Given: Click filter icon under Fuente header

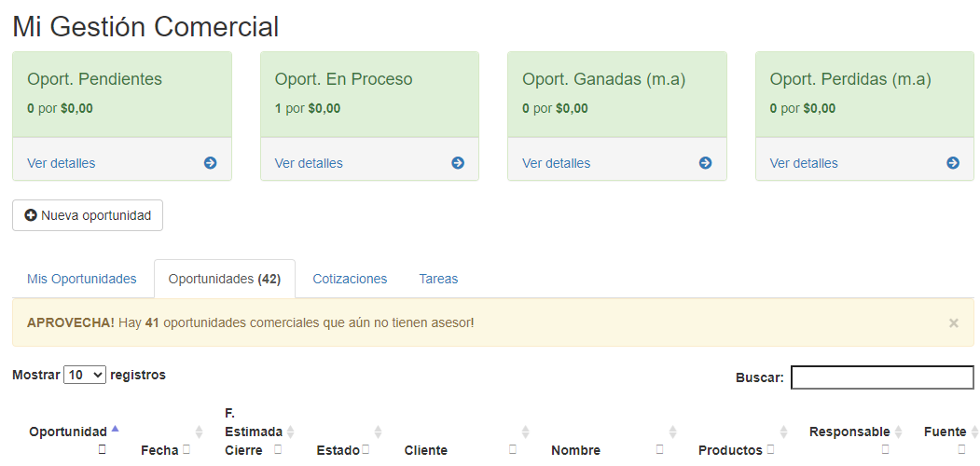Looking at the screenshot, I should click(961, 448).
